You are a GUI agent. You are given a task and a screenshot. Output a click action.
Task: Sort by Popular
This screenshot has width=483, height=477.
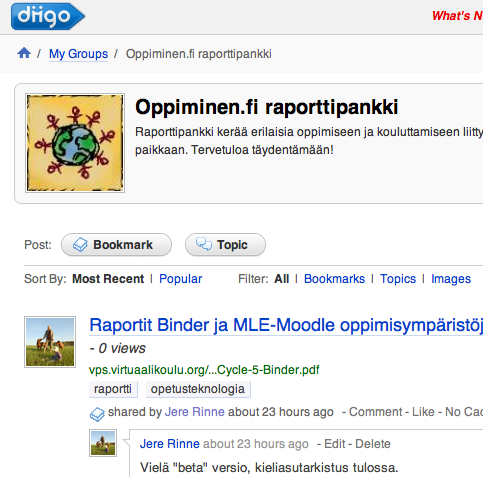pos(180,279)
